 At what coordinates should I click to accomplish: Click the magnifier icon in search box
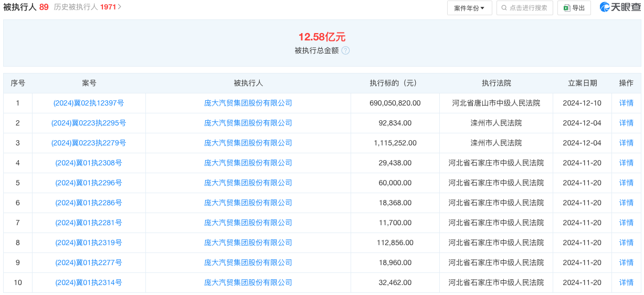click(x=504, y=8)
